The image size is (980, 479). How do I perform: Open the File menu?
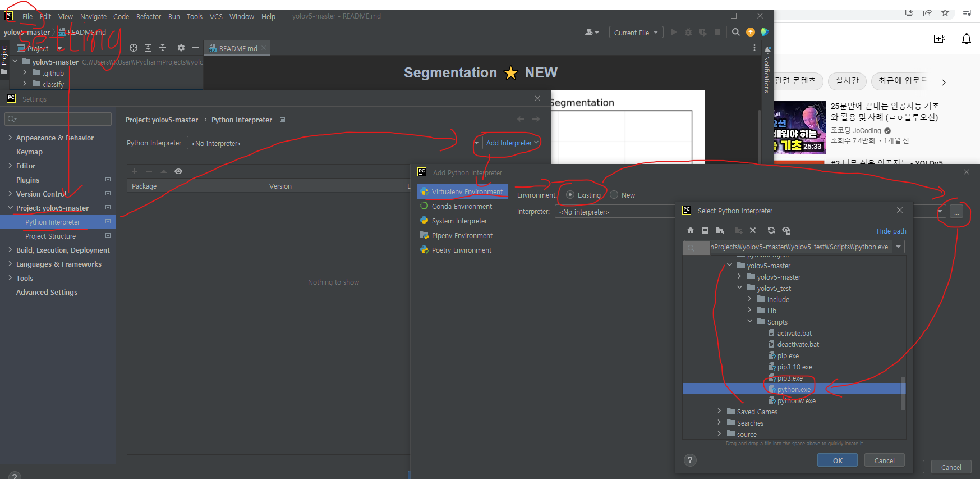pyautogui.click(x=27, y=16)
